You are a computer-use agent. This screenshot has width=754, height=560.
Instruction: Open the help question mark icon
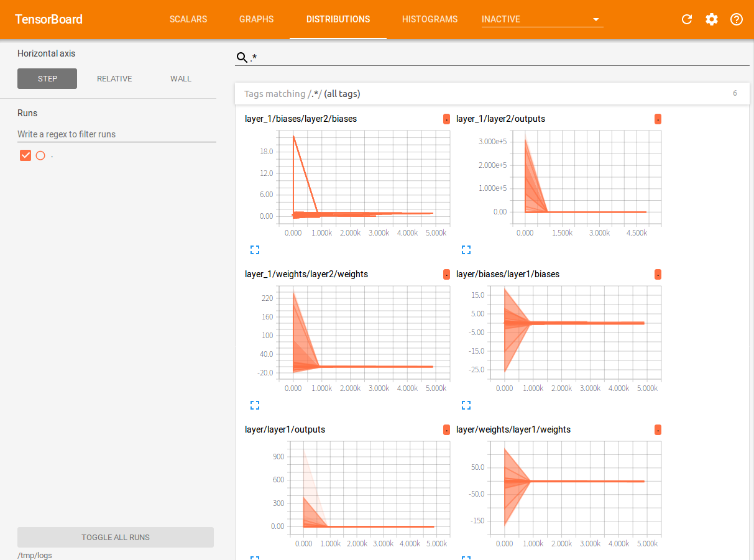(x=737, y=19)
